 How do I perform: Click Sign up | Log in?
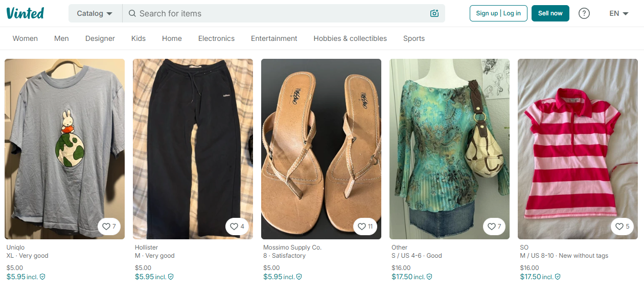[498, 13]
